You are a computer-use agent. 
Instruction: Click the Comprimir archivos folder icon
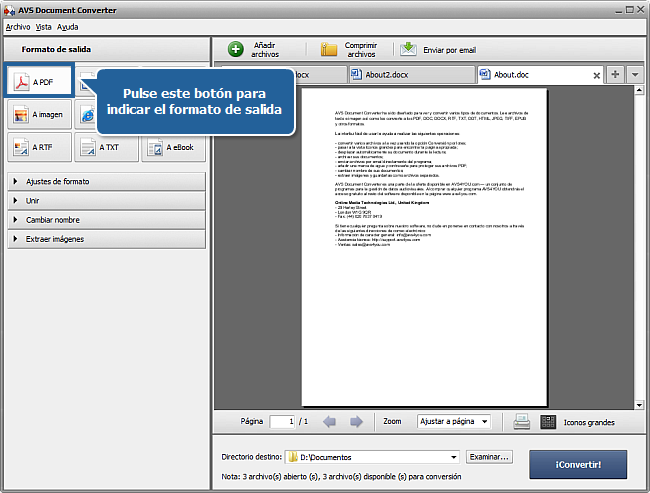pos(329,49)
